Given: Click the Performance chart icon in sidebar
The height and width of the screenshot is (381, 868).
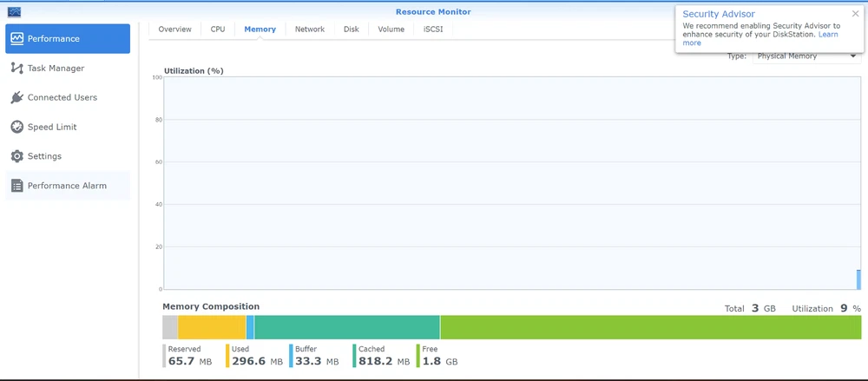Looking at the screenshot, I should [x=16, y=38].
